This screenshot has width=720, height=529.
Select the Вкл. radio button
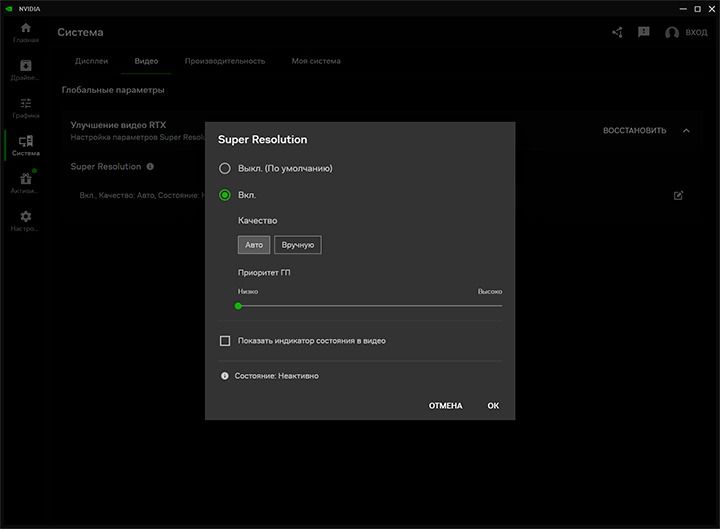tap(225, 195)
